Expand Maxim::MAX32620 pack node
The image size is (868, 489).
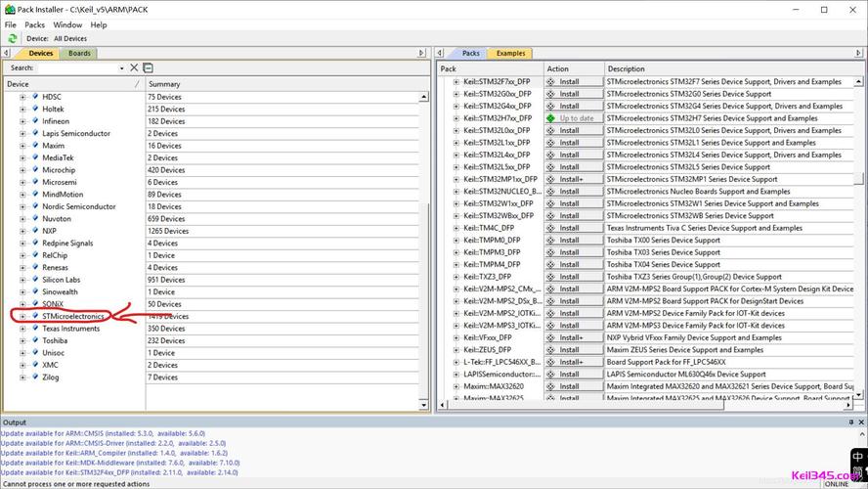point(456,386)
